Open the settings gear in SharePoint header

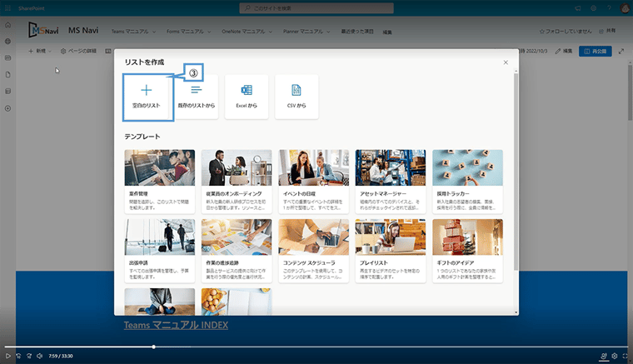coord(593,8)
